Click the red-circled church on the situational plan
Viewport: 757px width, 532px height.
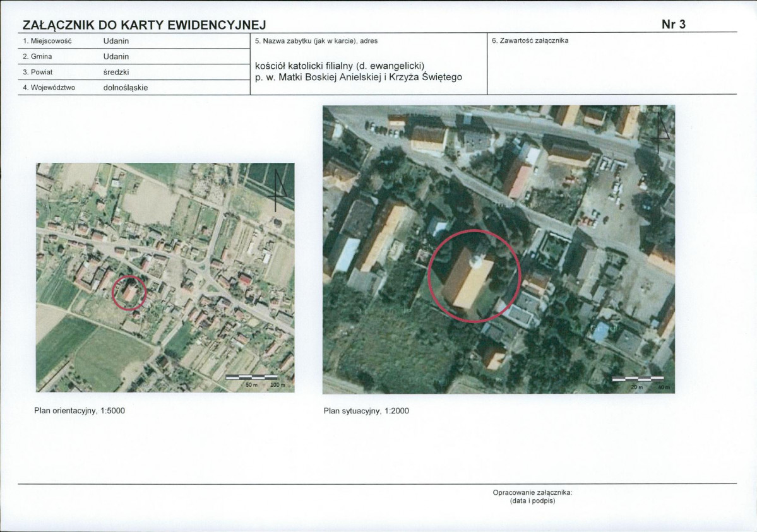click(x=474, y=276)
